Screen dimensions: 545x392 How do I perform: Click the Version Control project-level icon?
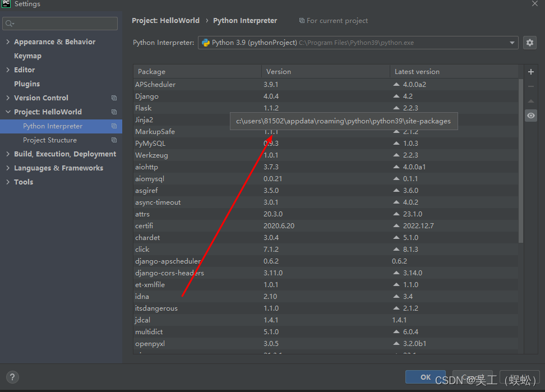click(x=114, y=98)
